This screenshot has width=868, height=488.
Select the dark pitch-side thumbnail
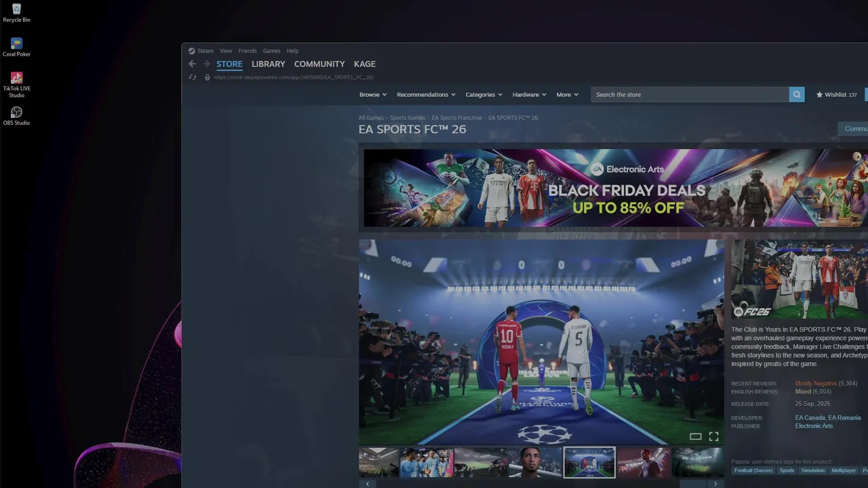(481, 462)
